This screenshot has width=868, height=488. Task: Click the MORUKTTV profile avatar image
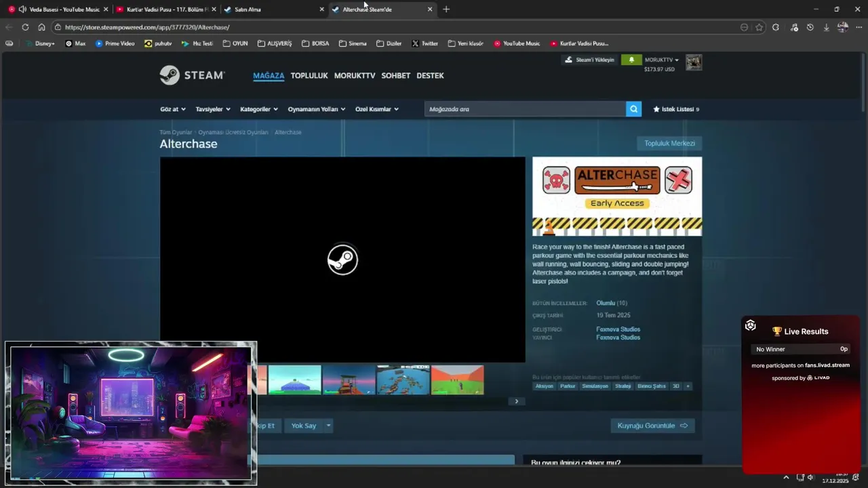[693, 62]
